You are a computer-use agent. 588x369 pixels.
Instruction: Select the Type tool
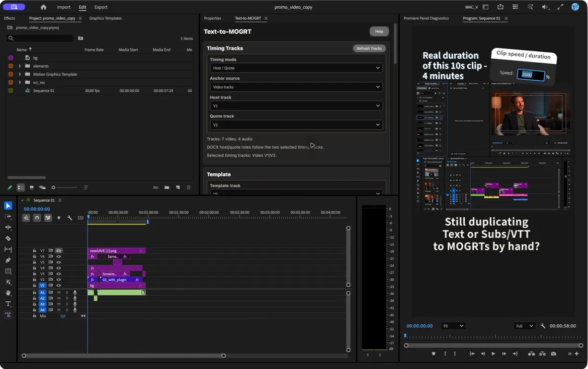pyautogui.click(x=8, y=304)
